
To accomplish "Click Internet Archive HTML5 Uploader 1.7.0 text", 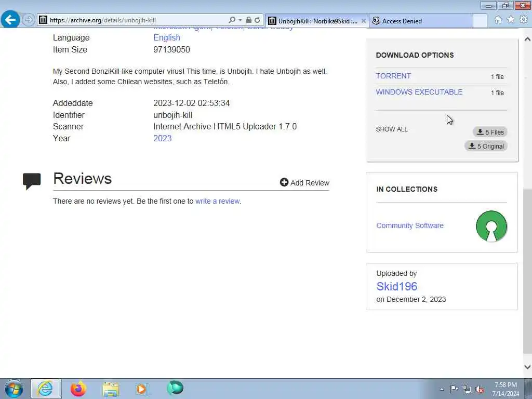I will 225,127.
